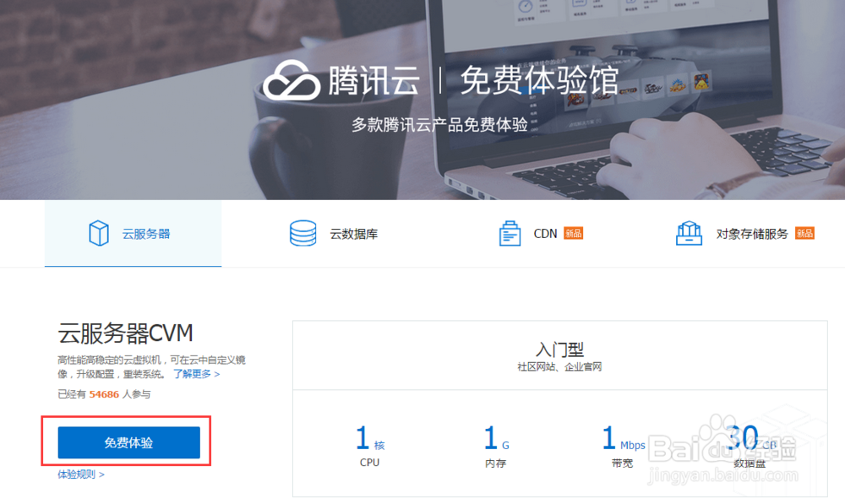The height and width of the screenshot is (504, 845).
Task: Click the 云服务器CVM heading
Action: point(125,333)
